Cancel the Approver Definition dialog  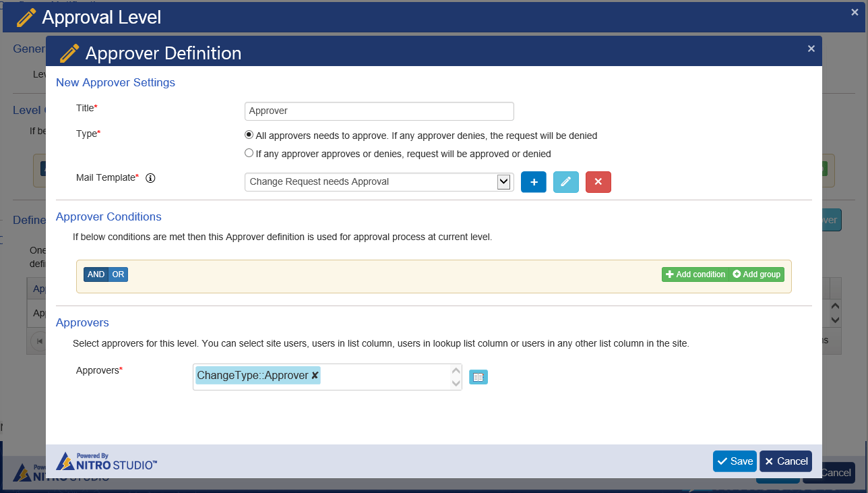(x=785, y=461)
